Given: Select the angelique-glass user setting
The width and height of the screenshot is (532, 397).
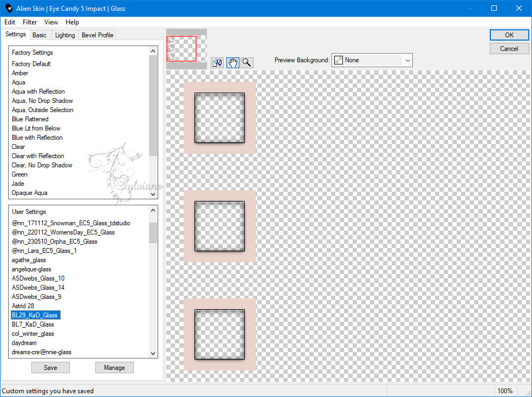Looking at the screenshot, I should click(x=31, y=269).
